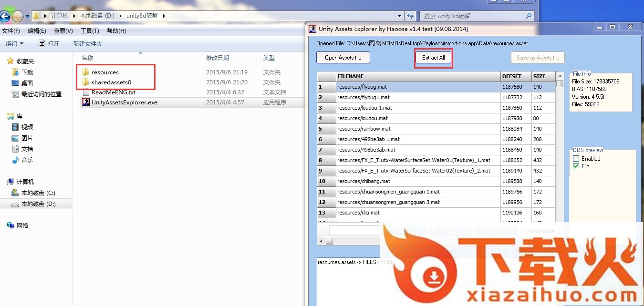Select UnityAssetsExplorer.exe application icon
Screen dimensions: 644x306
(x=86, y=102)
